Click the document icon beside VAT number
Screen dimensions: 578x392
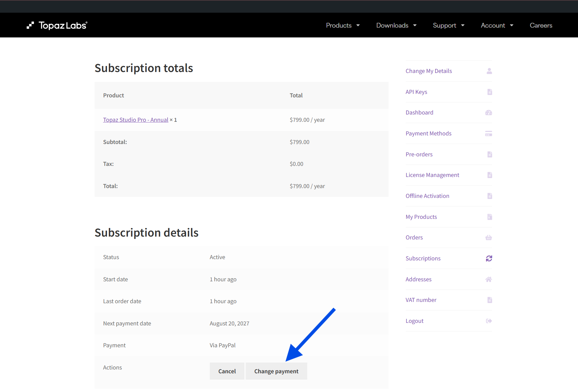click(x=489, y=300)
